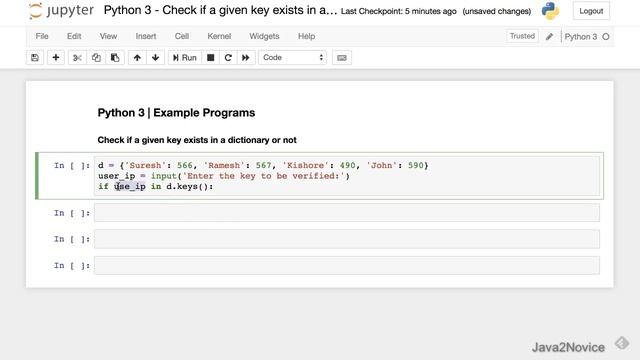Screen dimensions: 640x360
Task: Click the Python 3 kernel name
Action: pyautogui.click(x=580, y=37)
